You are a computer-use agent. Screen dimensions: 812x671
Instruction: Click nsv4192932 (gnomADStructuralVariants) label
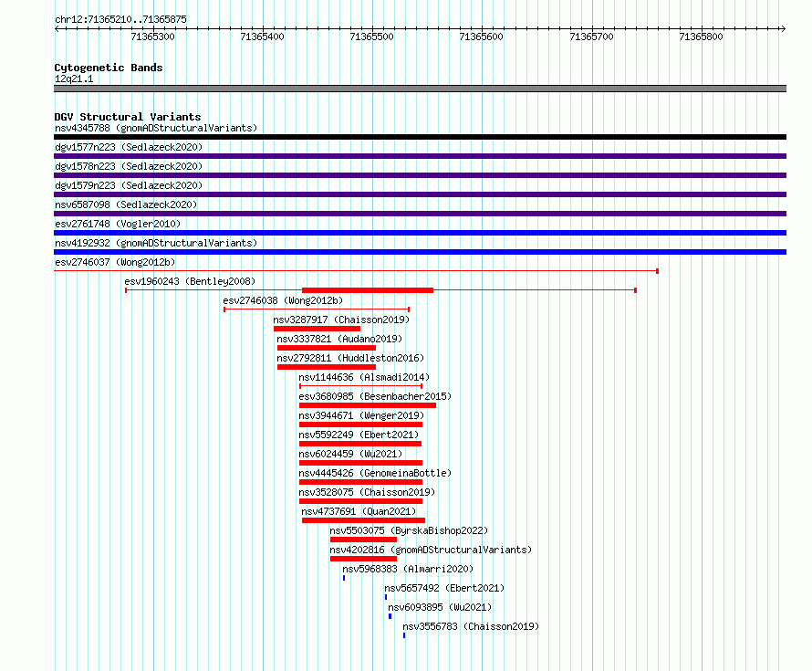(x=156, y=243)
